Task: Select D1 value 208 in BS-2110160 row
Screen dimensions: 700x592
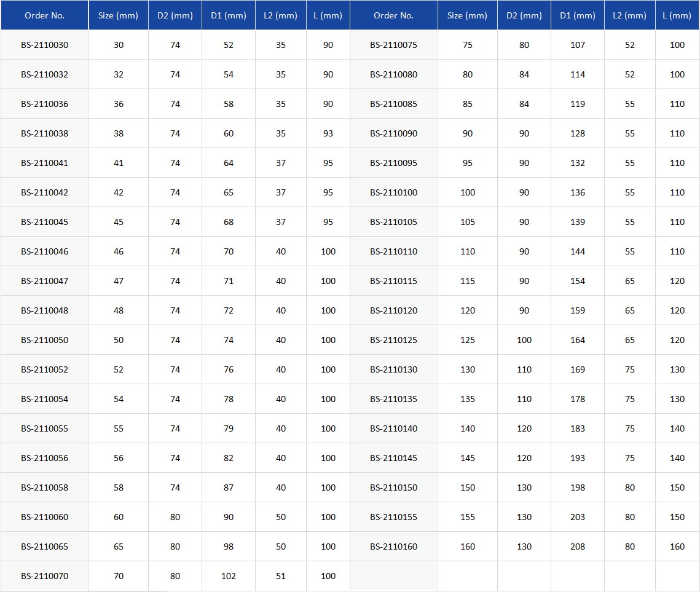Action: coord(578,547)
